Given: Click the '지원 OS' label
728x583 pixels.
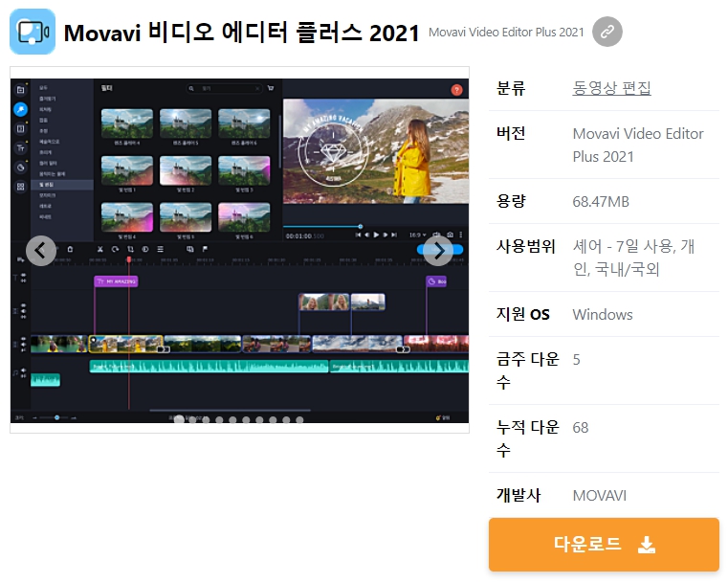Looking at the screenshot, I should (x=522, y=315).
